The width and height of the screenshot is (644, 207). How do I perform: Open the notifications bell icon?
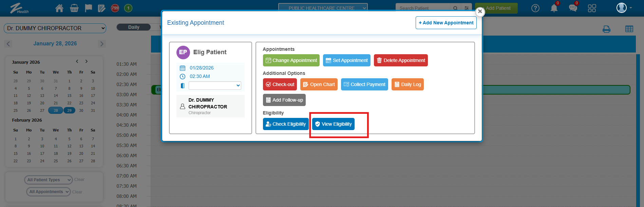[554, 8]
